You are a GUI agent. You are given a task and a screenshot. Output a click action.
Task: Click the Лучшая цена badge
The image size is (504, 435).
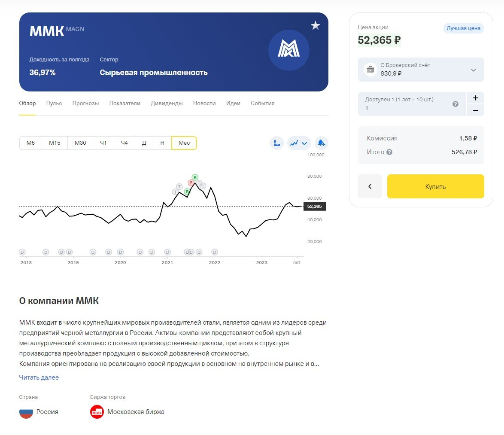point(463,28)
